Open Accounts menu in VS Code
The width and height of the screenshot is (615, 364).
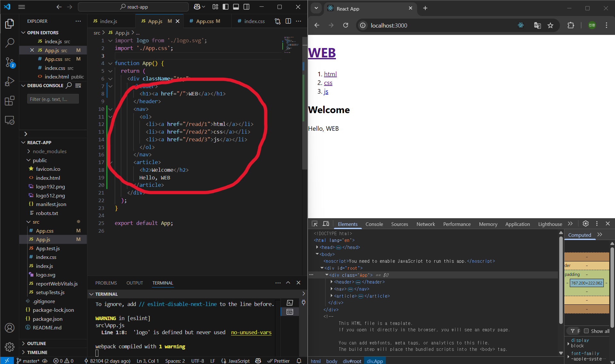10,328
